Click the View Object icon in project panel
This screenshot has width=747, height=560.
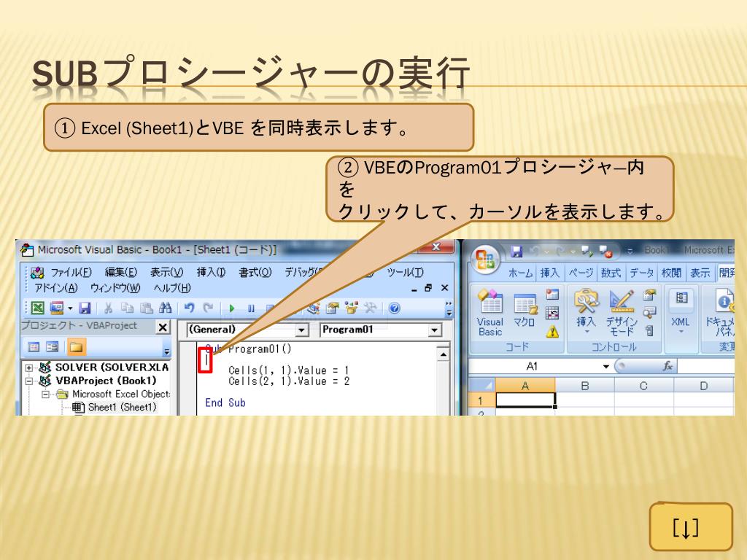52,346
